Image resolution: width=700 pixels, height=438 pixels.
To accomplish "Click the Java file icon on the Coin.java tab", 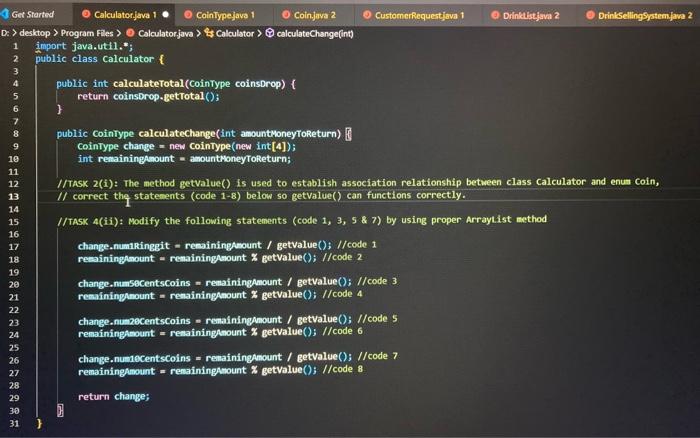I will click(x=286, y=15).
